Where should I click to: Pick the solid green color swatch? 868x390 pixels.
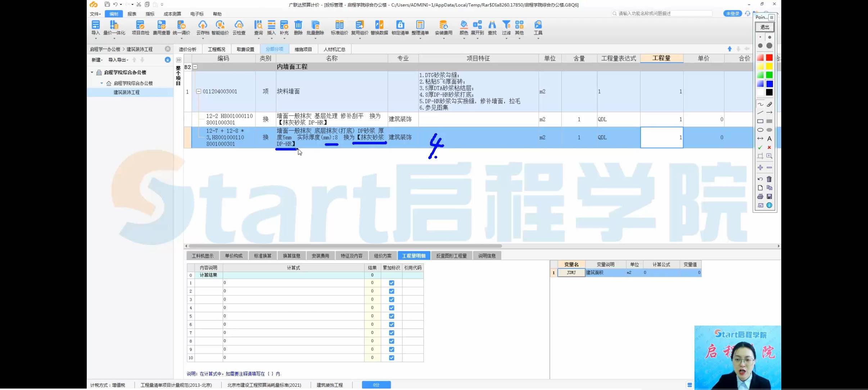pyautogui.click(x=769, y=75)
